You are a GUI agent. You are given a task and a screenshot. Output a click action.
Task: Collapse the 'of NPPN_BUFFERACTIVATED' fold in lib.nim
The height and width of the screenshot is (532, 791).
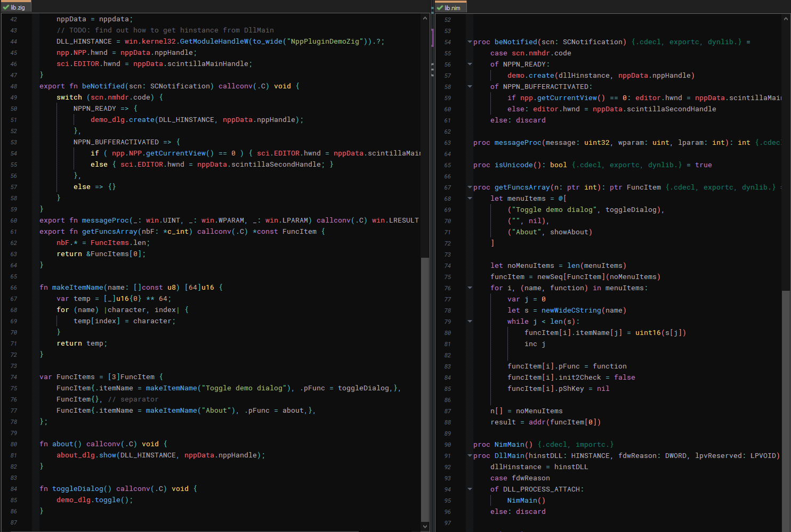470,86
